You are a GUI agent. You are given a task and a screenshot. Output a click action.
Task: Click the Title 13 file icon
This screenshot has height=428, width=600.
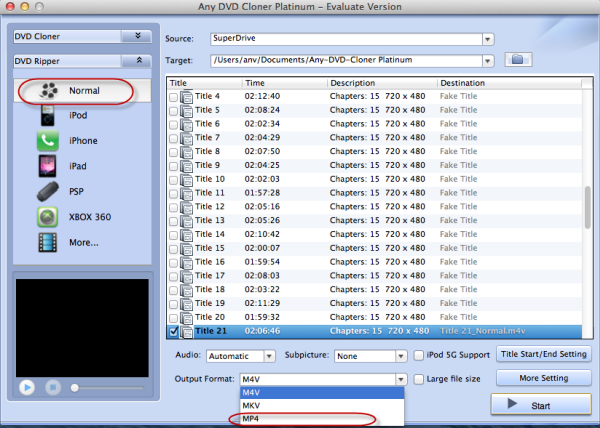186,221
